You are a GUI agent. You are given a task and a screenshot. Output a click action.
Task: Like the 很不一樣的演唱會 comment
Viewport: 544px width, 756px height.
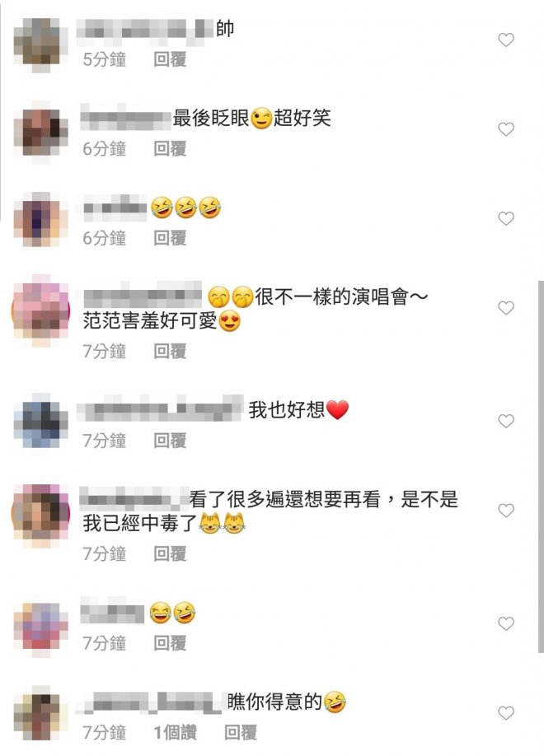pyautogui.click(x=506, y=308)
